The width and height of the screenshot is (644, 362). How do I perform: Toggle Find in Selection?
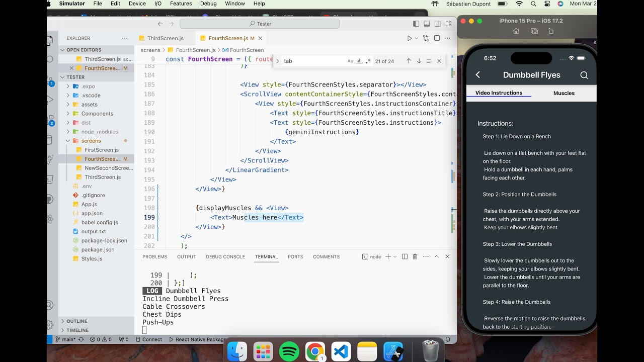click(429, 61)
